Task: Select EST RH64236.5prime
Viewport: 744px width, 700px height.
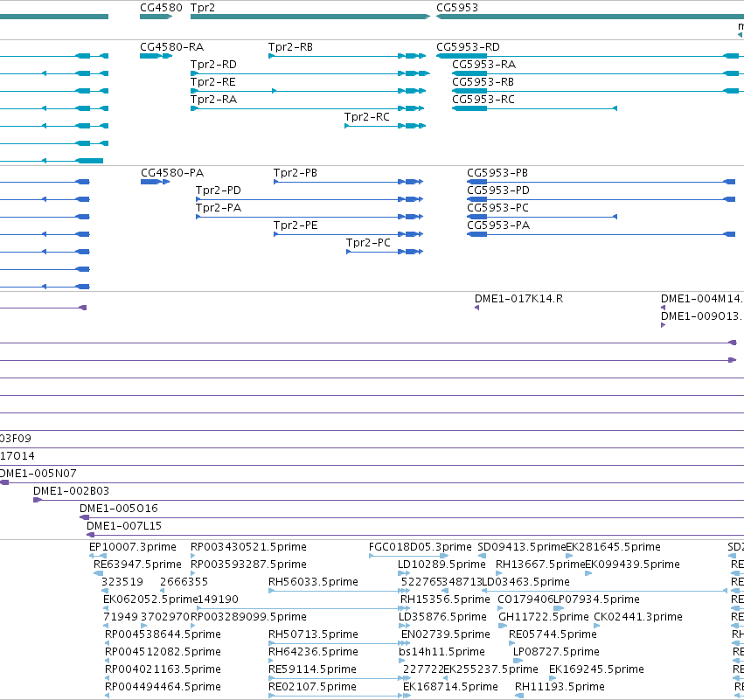Action: (313, 653)
